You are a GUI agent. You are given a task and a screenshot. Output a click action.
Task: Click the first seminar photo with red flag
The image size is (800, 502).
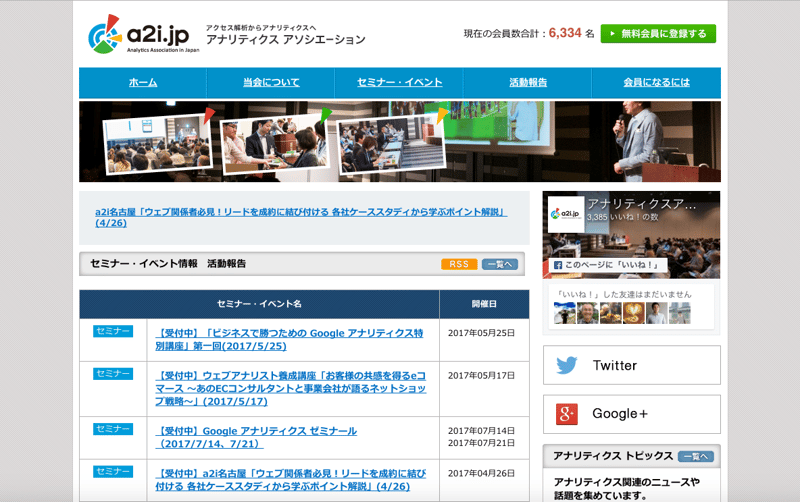(157, 143)
